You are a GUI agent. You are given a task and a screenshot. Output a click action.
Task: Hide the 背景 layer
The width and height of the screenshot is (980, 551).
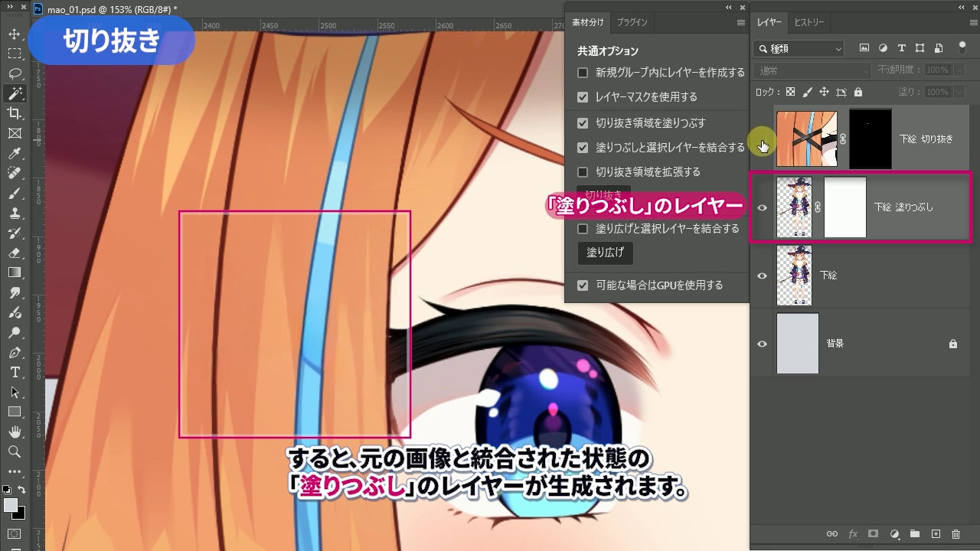(x=762, y=344)
